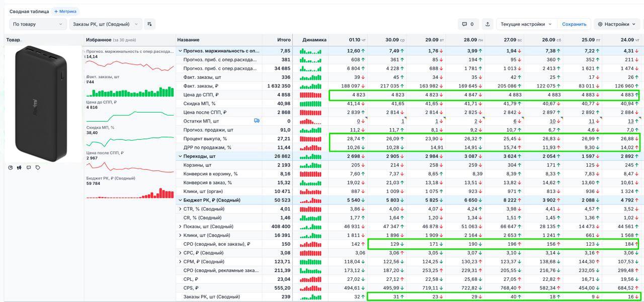Select the CPS, ₽ row name

pyautogui.click(x=191, y=288)
